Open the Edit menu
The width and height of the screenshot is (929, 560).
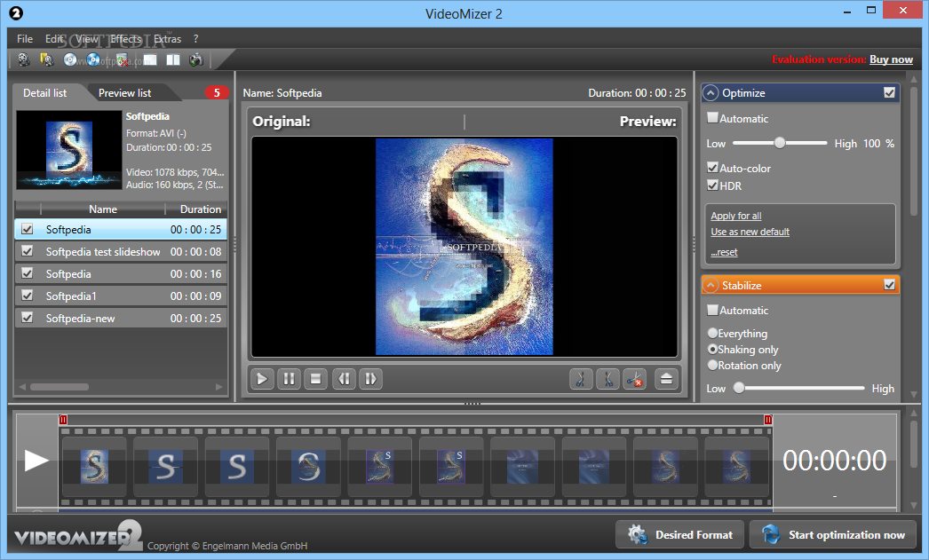tap(54, 39)
